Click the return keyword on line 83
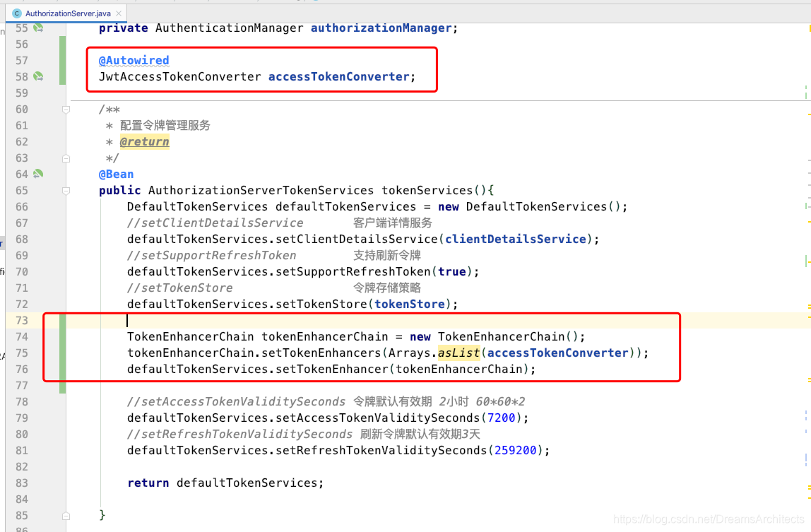The height and width of the screenshot is (532, 811). coord(148,483)
